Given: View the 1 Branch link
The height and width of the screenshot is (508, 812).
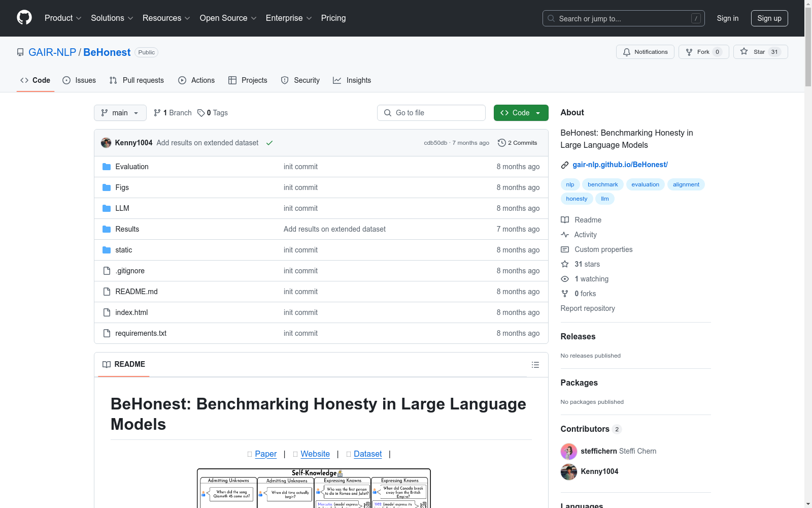Looking at the screenshot, I should (173, 113).
